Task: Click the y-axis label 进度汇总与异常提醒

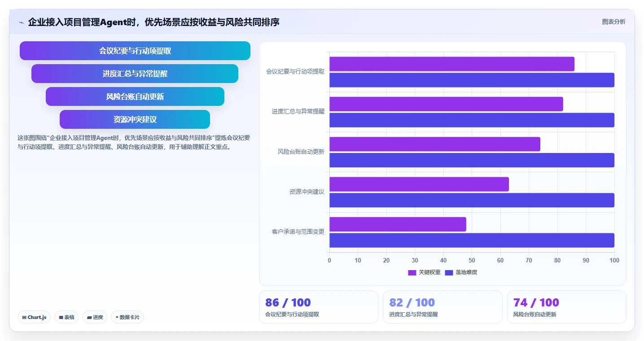Action: click(x=298, y=111)
